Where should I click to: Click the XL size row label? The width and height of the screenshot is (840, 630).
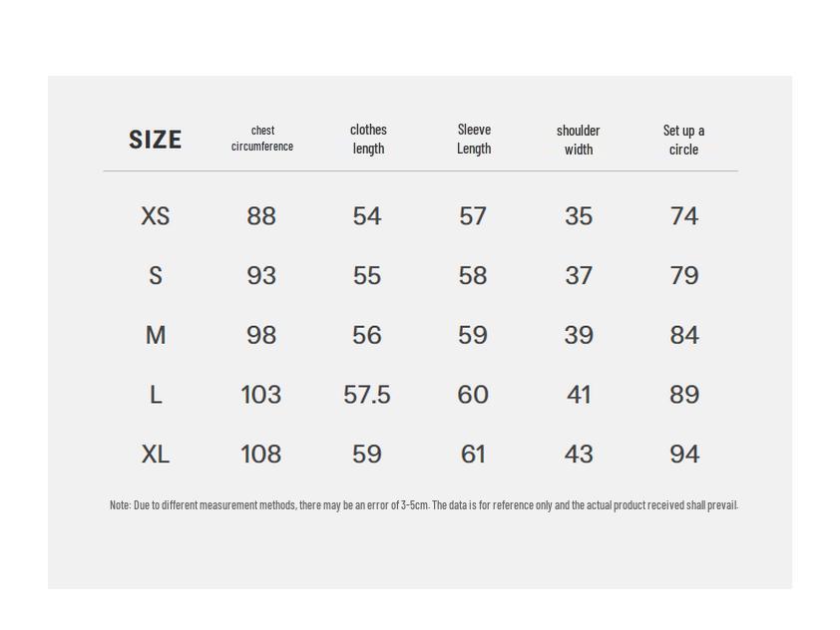coord(156,455)
